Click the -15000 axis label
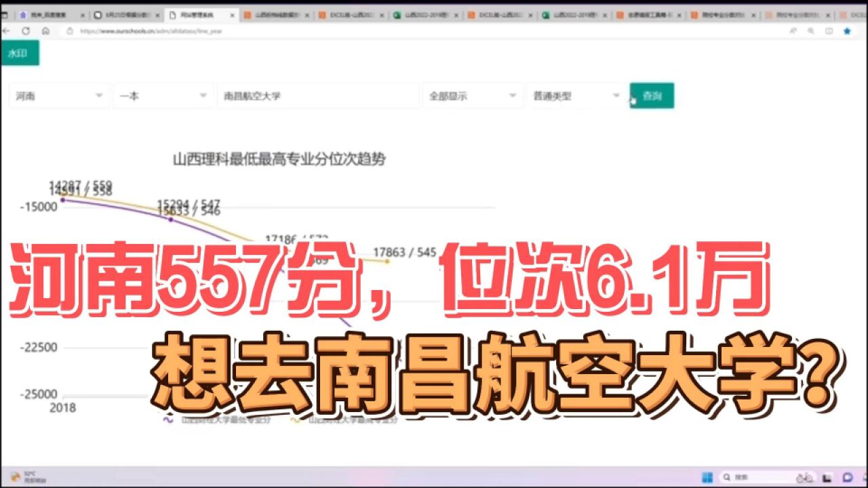This screenshot has height=488, width=868. [40, 207]
